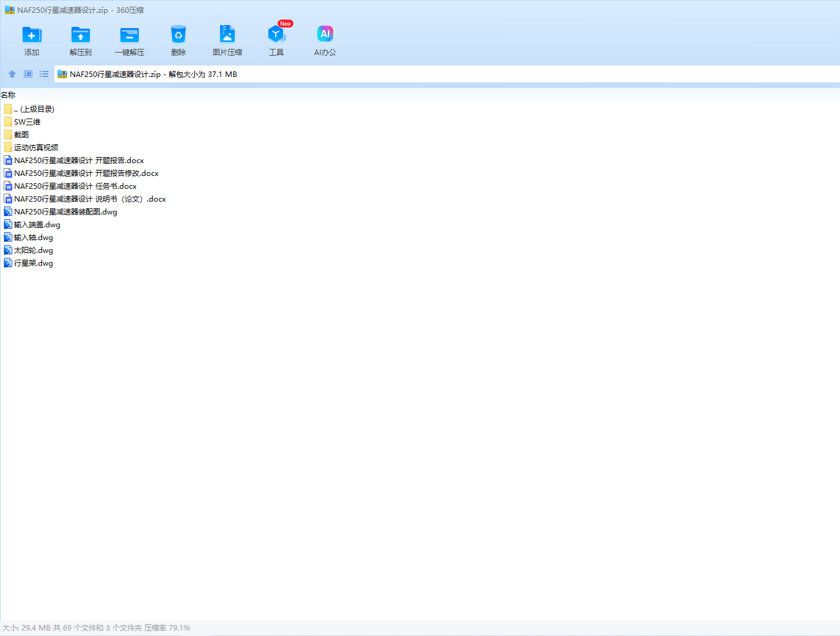The height and width of the screenshot is (636, 840).
Task: Click Word icon of 开题报告修改.docx
Action: [8, 173]
